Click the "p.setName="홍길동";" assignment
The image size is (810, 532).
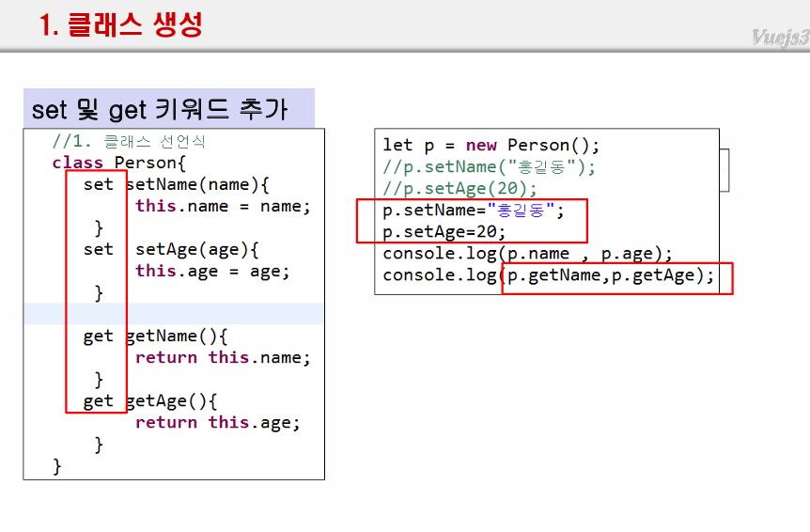click(474, 211)
